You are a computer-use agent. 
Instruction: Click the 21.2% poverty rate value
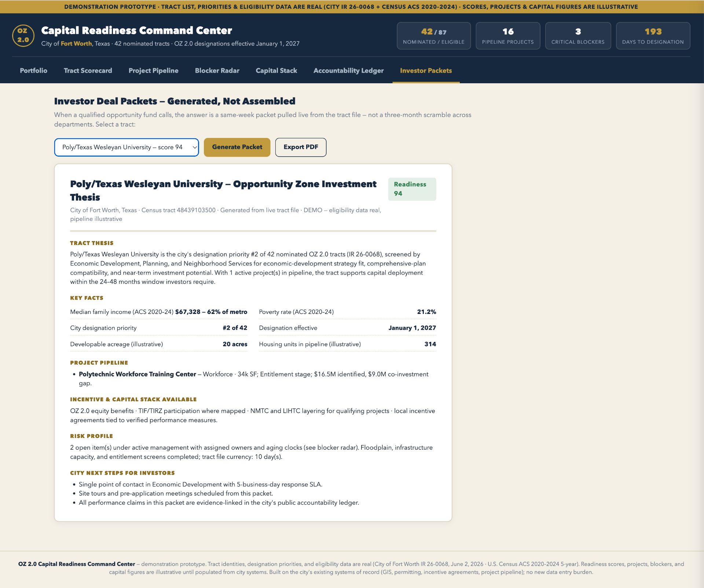426,312
